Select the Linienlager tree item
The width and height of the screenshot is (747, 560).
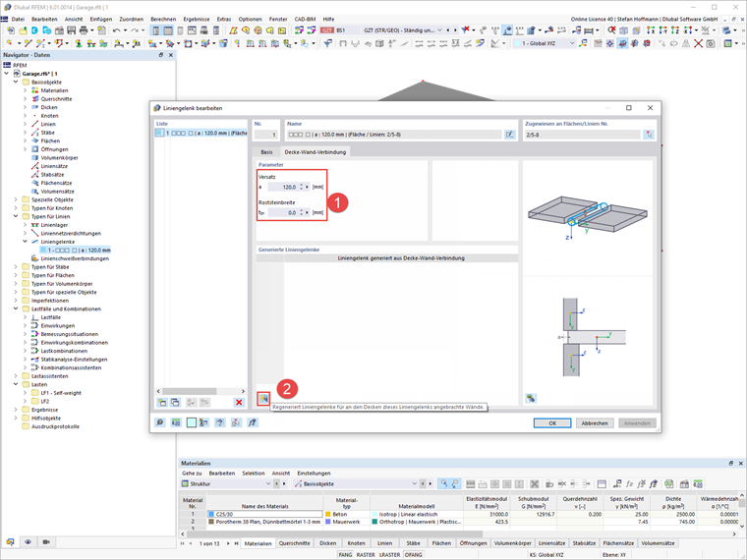click(x=54, y=225)
